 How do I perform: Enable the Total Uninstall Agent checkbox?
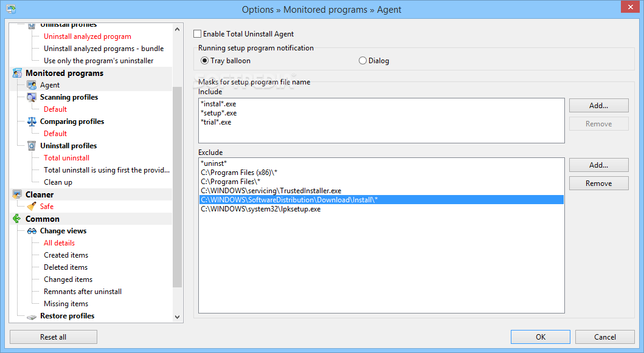click(198, 34)
